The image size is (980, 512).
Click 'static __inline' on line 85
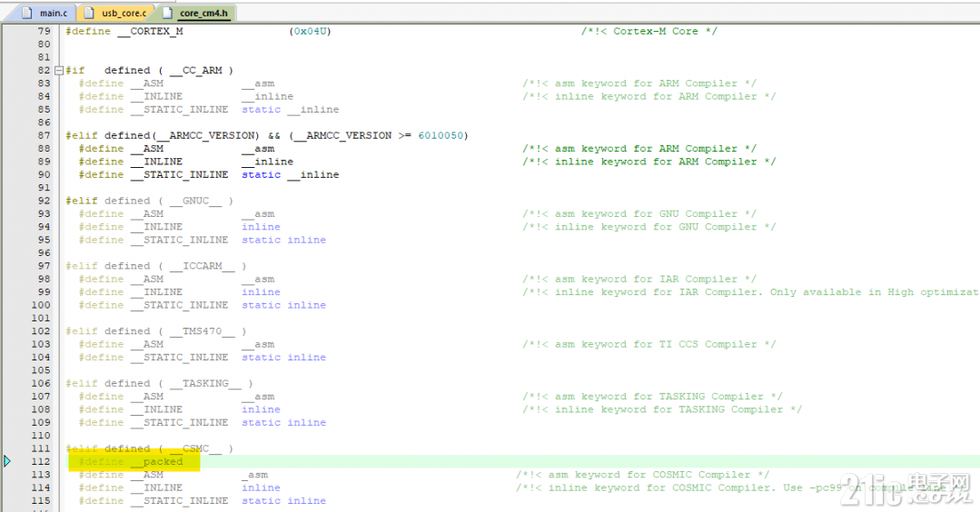coord(291,110)
